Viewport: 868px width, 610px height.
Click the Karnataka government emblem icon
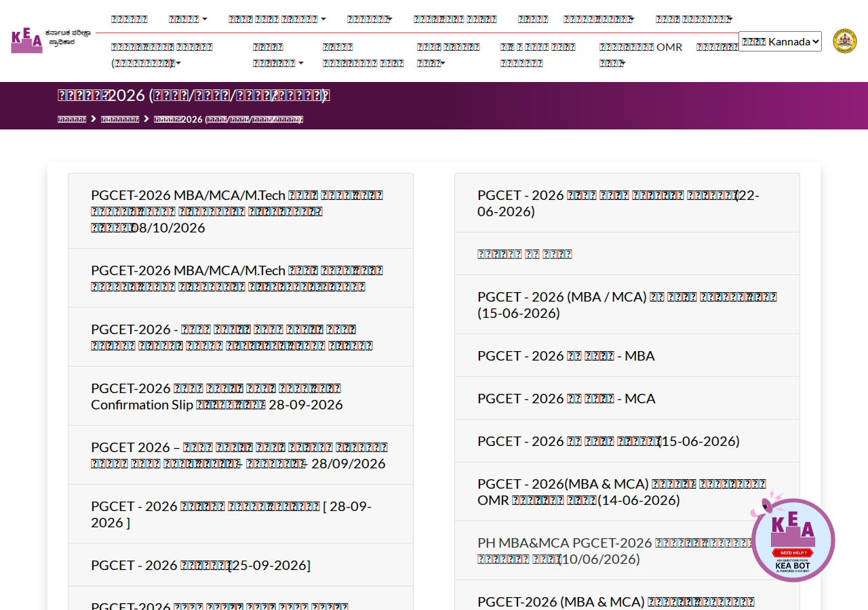pos(844,41)
